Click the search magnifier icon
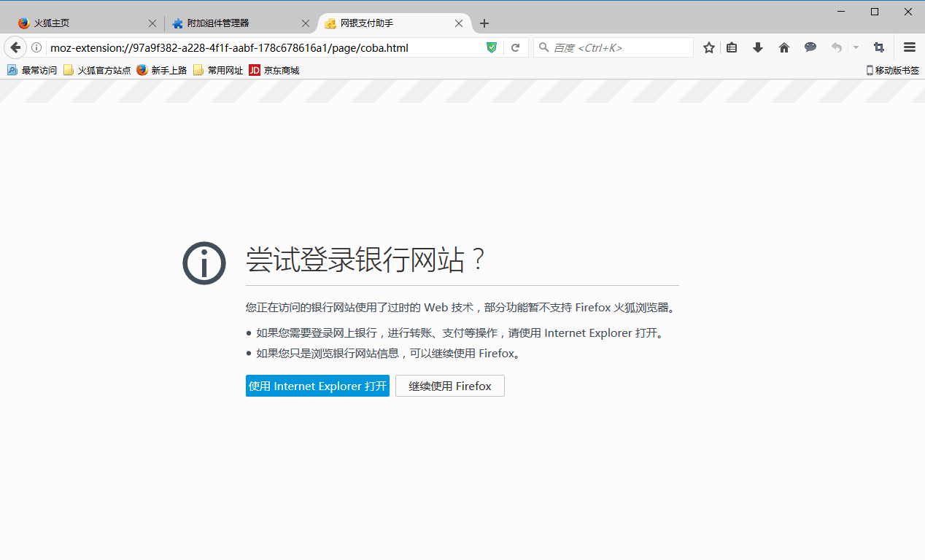Screen dimensions: 925x560 tap(543, 47)
